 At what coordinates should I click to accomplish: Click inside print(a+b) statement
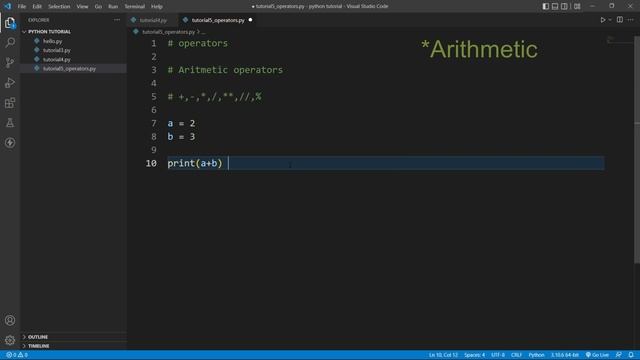[195, 163]
